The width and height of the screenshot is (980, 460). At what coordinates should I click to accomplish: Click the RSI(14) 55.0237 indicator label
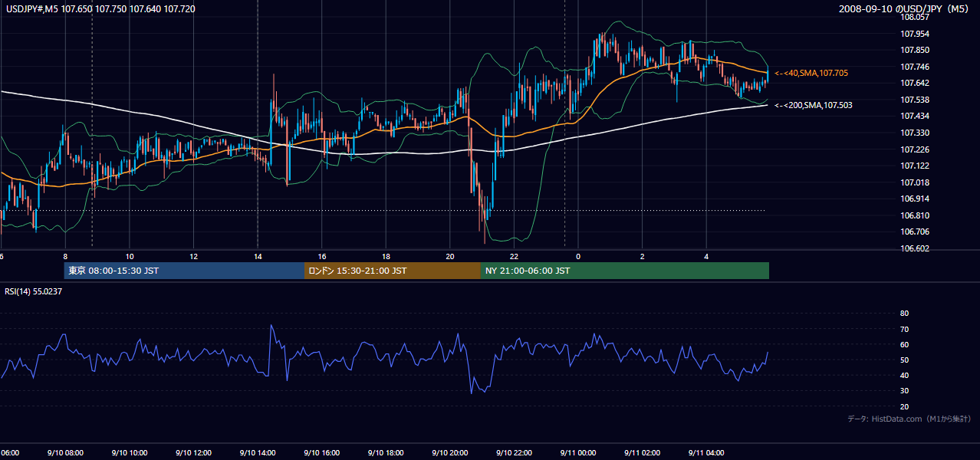34,291
